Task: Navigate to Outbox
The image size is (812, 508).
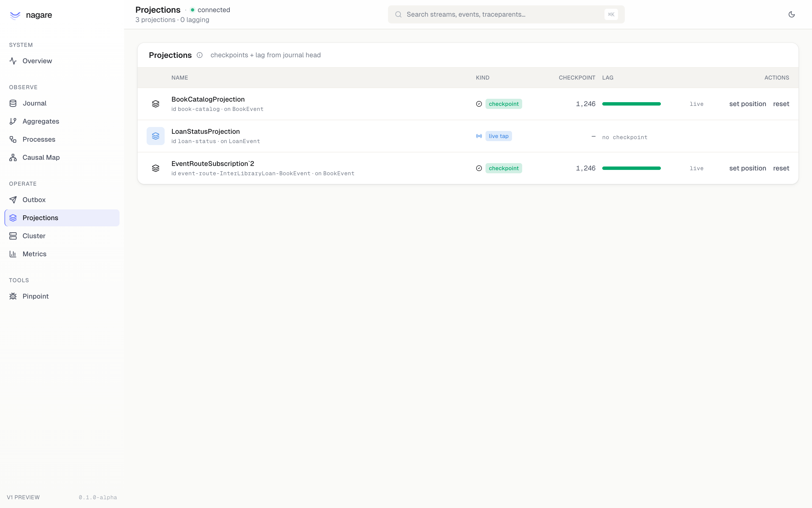Action: point(62,200)
